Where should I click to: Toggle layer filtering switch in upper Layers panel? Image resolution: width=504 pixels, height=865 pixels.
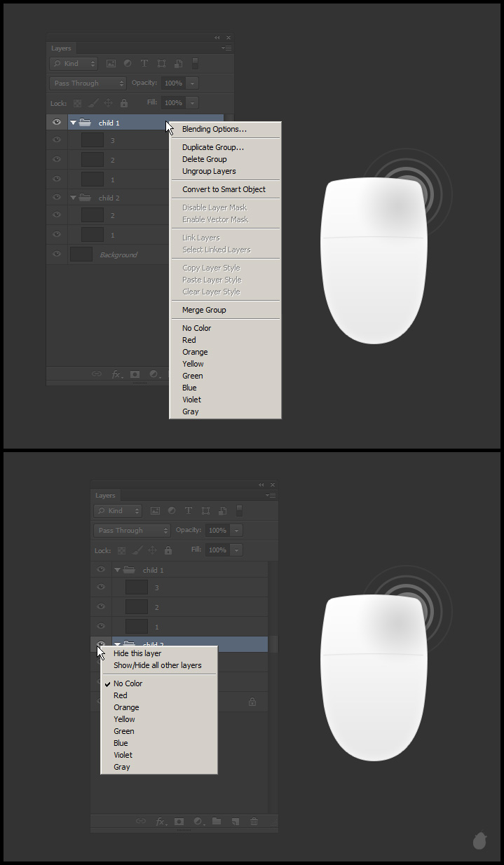pos(195,63)
